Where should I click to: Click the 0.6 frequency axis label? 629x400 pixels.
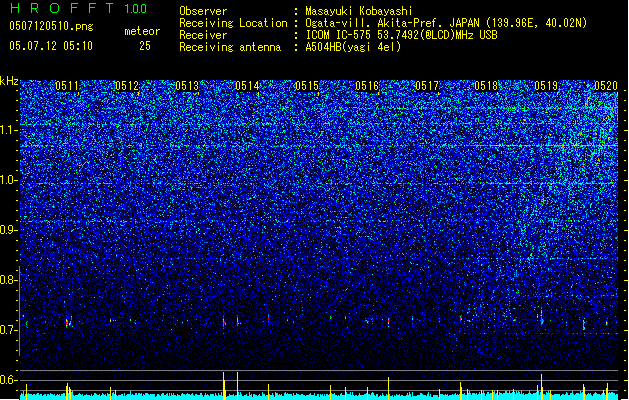(x=9, y=380)
